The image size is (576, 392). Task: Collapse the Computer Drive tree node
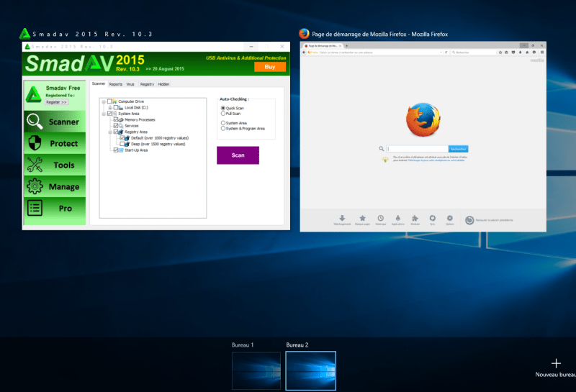pyautogui.click(x=104, y=101)
